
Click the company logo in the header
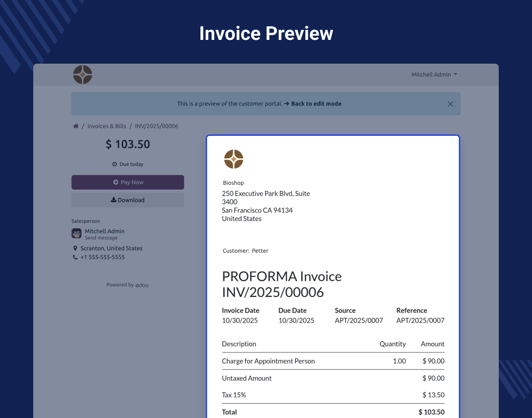[x=83, y=75]
